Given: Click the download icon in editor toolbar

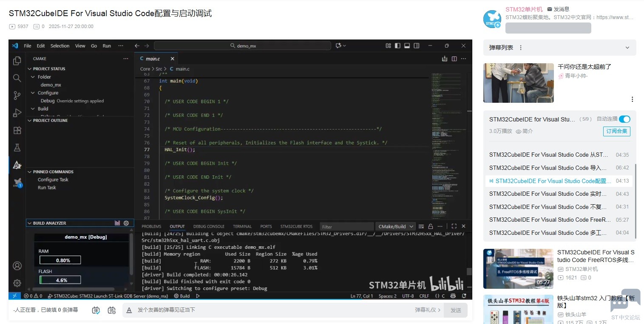Looking at the screenshot, I should [x=445, y=59].
